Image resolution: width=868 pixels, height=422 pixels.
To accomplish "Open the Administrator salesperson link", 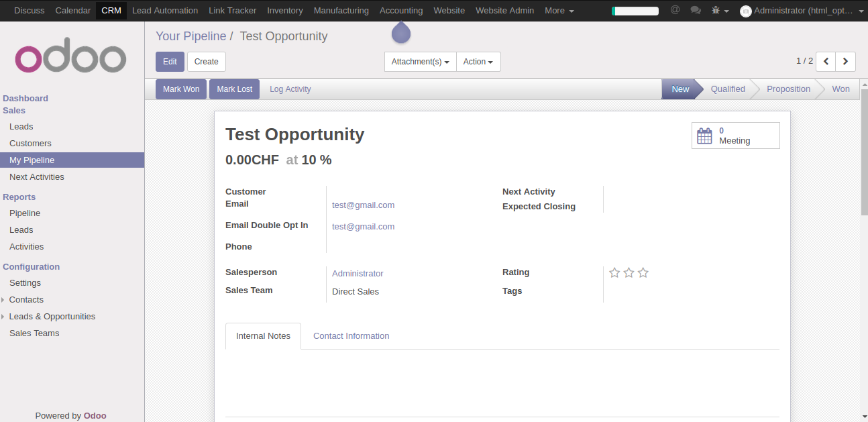I will pyautogui.click(x=358, y=274).
